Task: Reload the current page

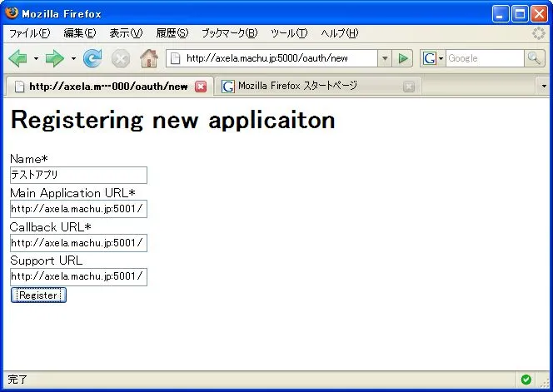Action: [92, 58]
